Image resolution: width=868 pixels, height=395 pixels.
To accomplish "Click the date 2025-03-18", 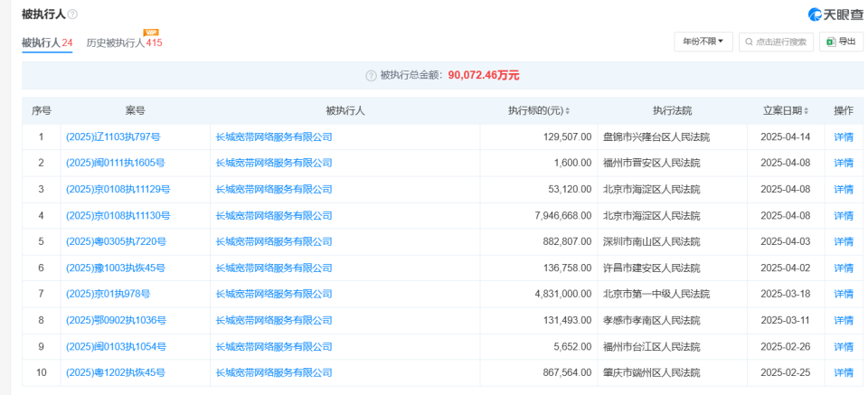I will [x=785, y=295].
